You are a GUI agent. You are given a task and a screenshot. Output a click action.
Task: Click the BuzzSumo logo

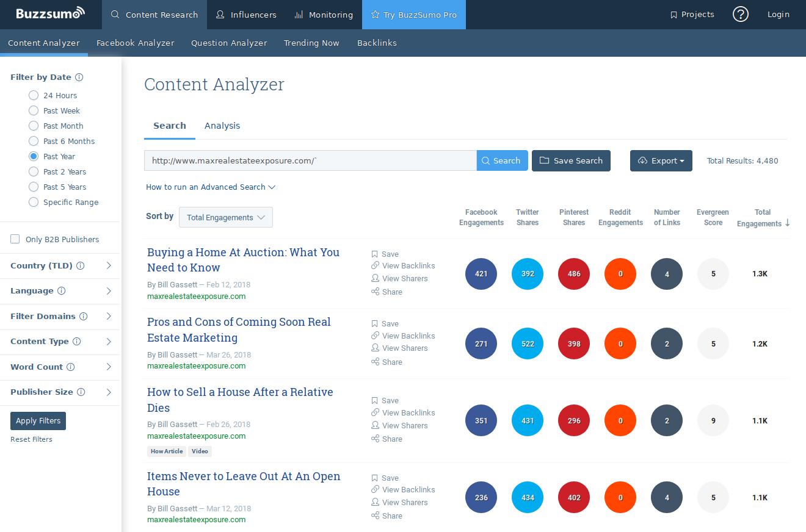(x=50, y=13)
